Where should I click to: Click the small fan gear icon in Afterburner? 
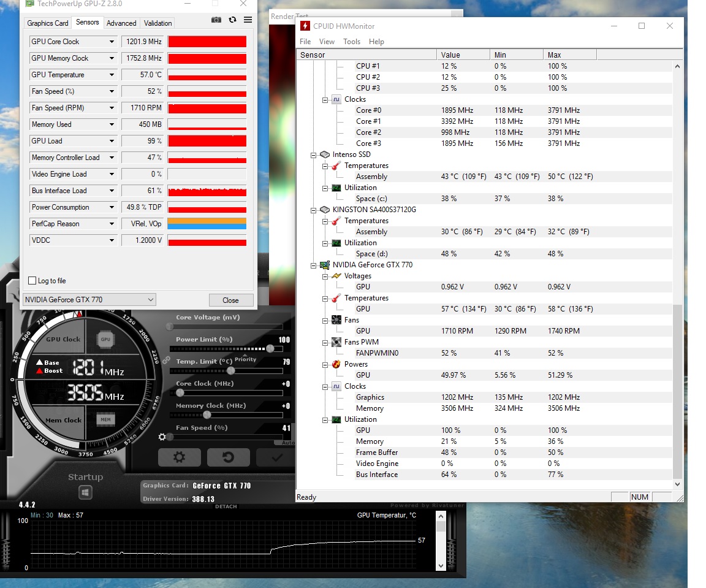click(162, 437)
